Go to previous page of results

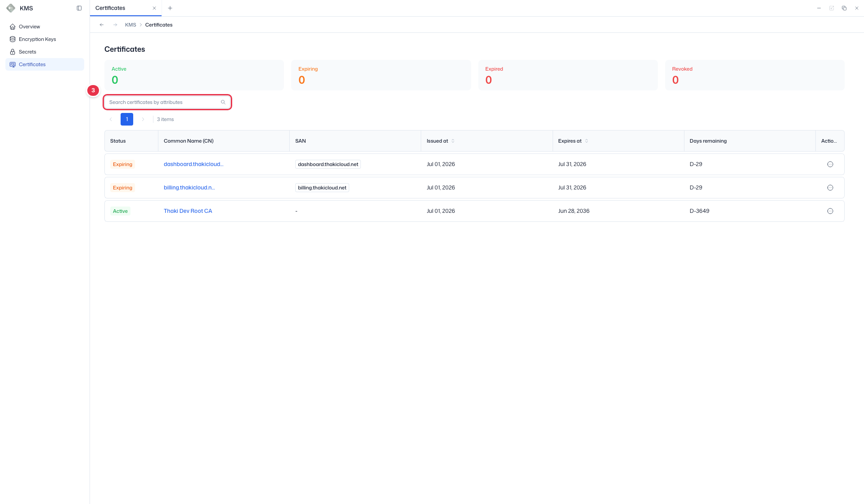coord(111,119)
